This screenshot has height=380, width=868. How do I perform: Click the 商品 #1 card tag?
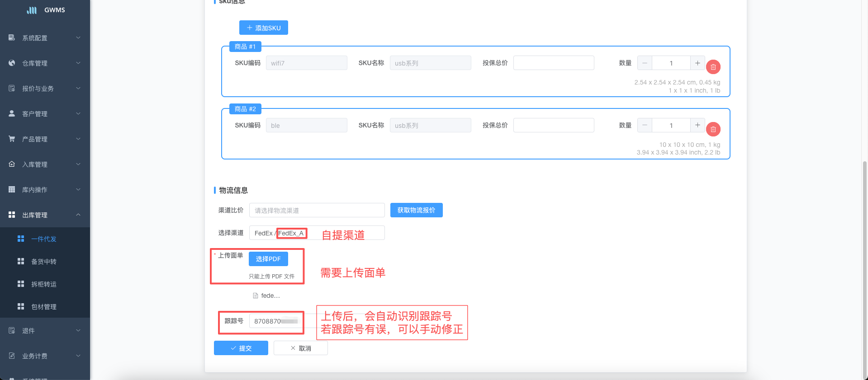245,47
